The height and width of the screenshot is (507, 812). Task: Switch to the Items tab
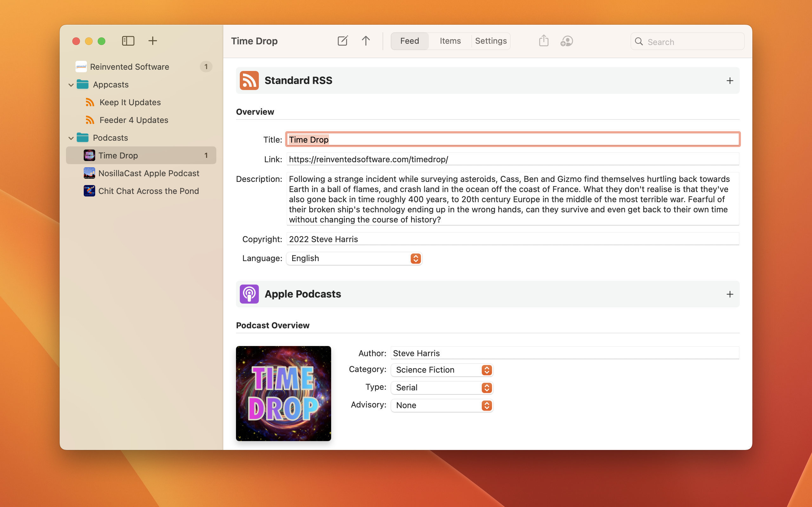(x=450, y=41)
